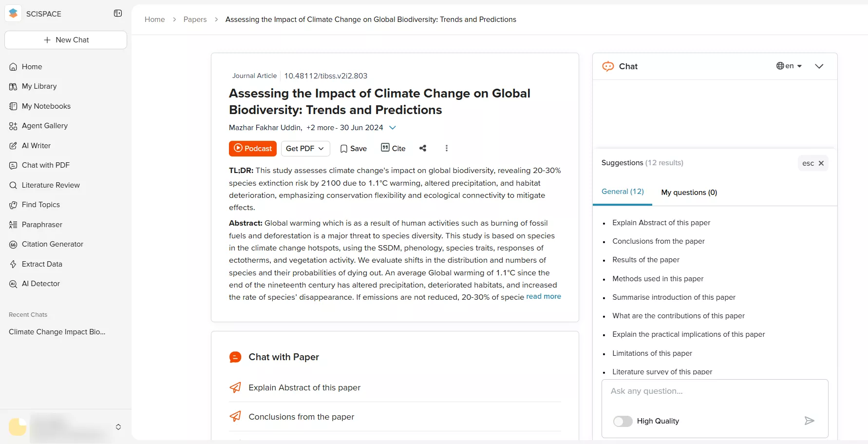Viewport: 868px width, 444px height.
Task: Switch to the My questions tab
Action: (689, 192)
